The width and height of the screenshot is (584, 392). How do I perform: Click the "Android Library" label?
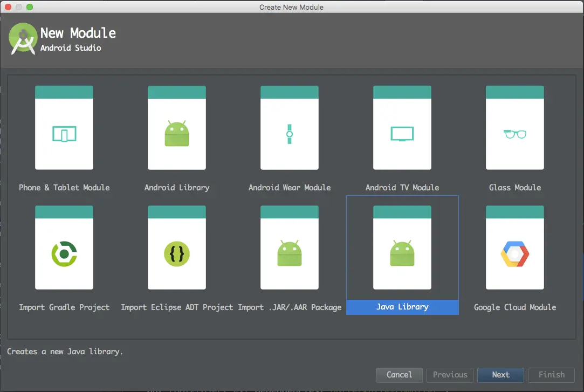177,188
